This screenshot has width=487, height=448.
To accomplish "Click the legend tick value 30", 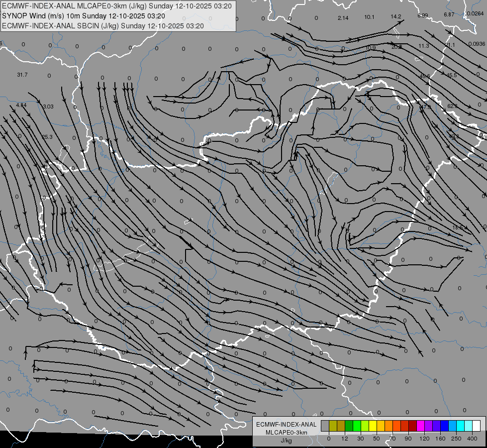I will tap(361, 439).
